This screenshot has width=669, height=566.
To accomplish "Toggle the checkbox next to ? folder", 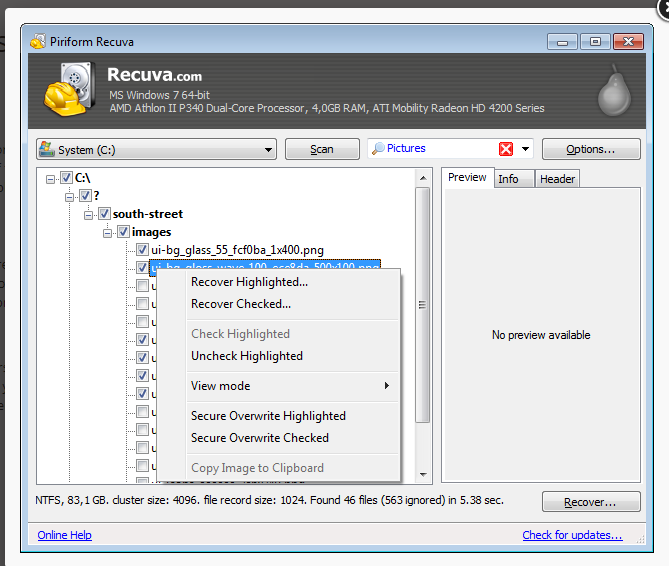I will (85, 195).
